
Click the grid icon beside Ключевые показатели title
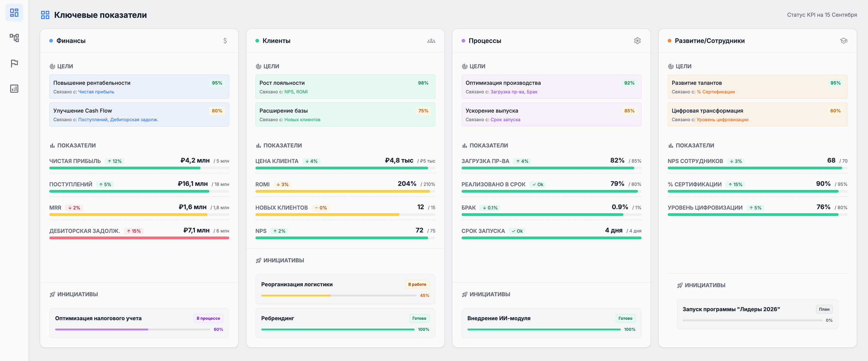(45, 15)
